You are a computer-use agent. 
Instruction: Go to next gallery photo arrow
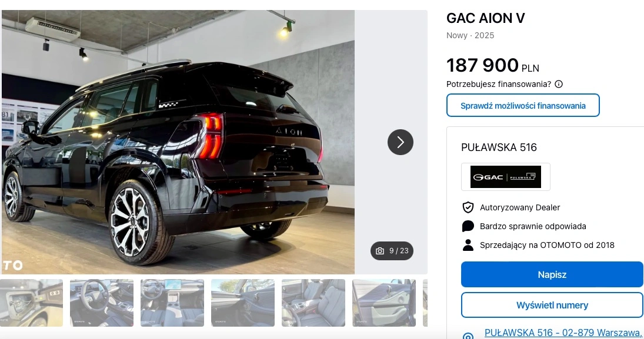click(401, 142)
